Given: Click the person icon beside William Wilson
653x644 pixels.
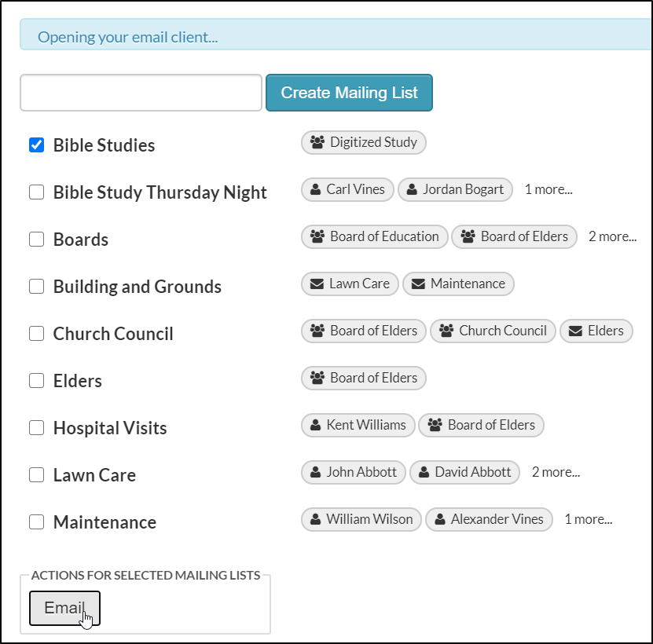Looking at the screenshot, I should click(x=315, y=519).
